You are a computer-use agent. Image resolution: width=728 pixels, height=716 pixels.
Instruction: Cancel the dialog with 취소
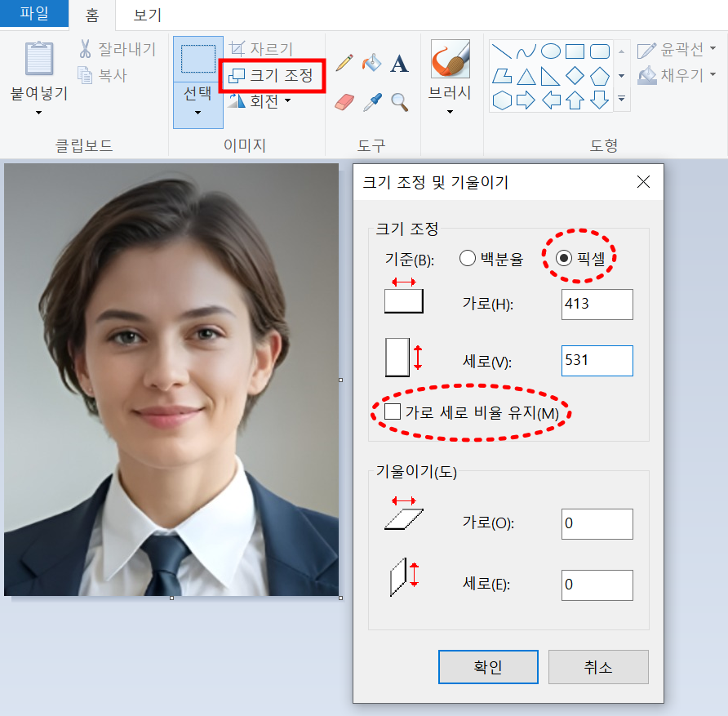coord(598,666)
